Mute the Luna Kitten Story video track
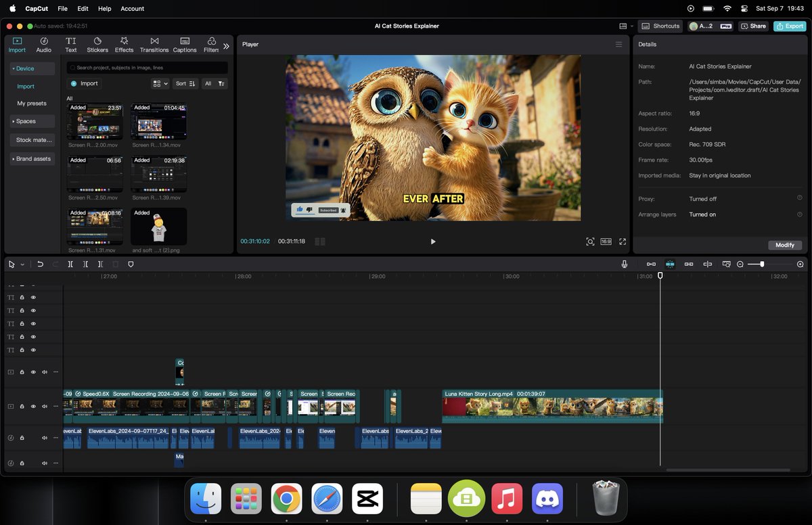The image size is (812, 525). coord(45,407)
